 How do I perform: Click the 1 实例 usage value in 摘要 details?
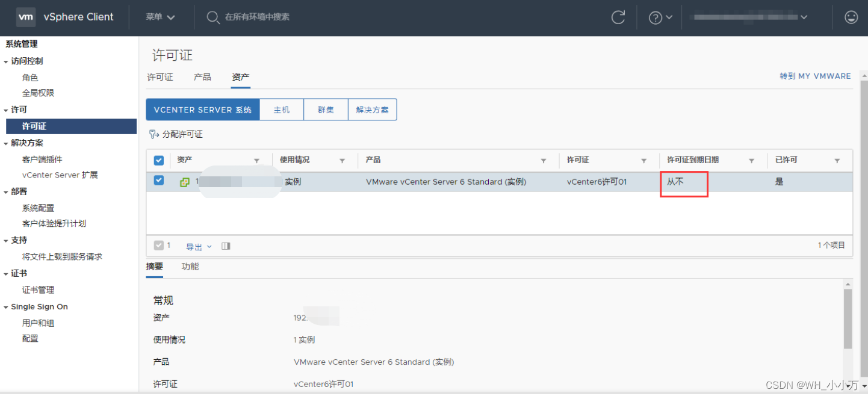point(304,340)
